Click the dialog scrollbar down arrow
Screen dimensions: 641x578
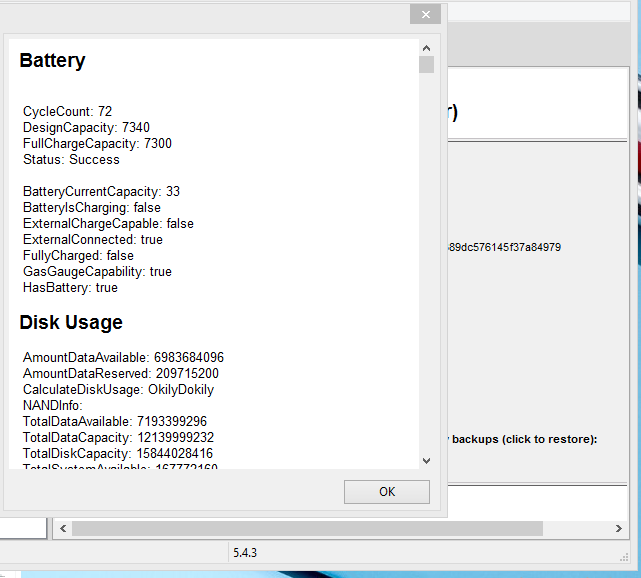tap(426, 460)
